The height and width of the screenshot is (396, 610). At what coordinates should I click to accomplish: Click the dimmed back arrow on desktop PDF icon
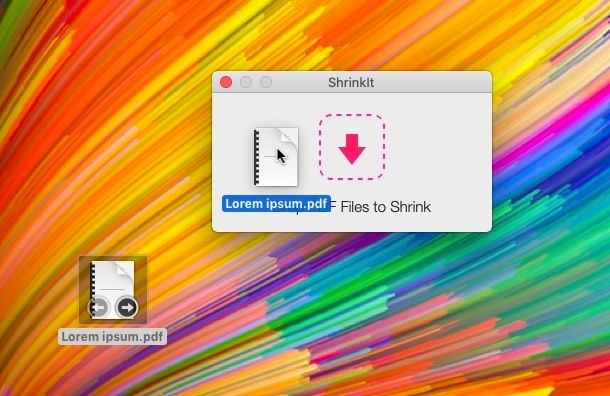(98, 308)
